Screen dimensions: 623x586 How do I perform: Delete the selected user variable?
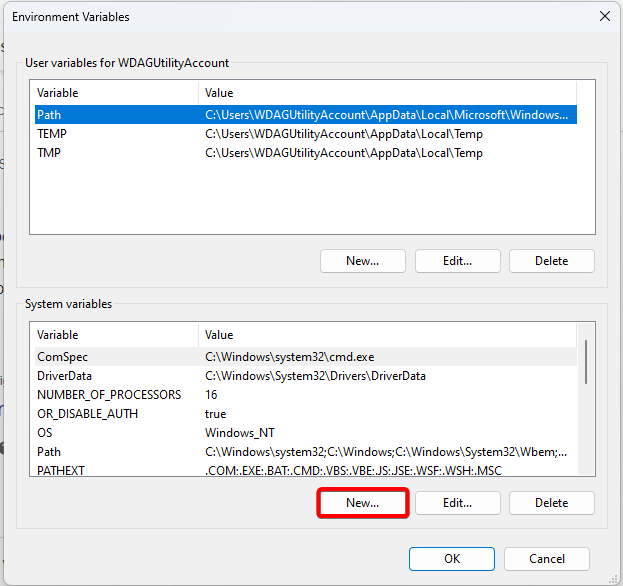(x=552, y=261)
